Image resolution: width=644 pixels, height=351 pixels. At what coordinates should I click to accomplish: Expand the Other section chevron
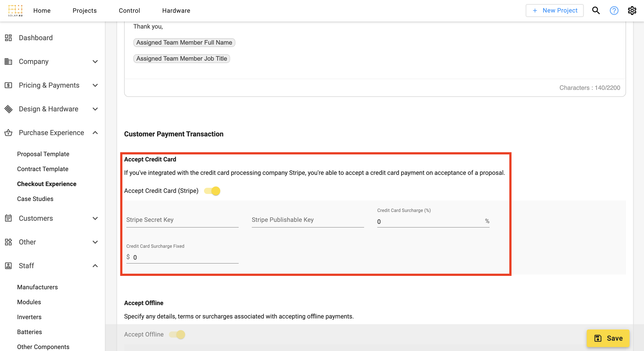pyautogui.click(x=95, y=242)
